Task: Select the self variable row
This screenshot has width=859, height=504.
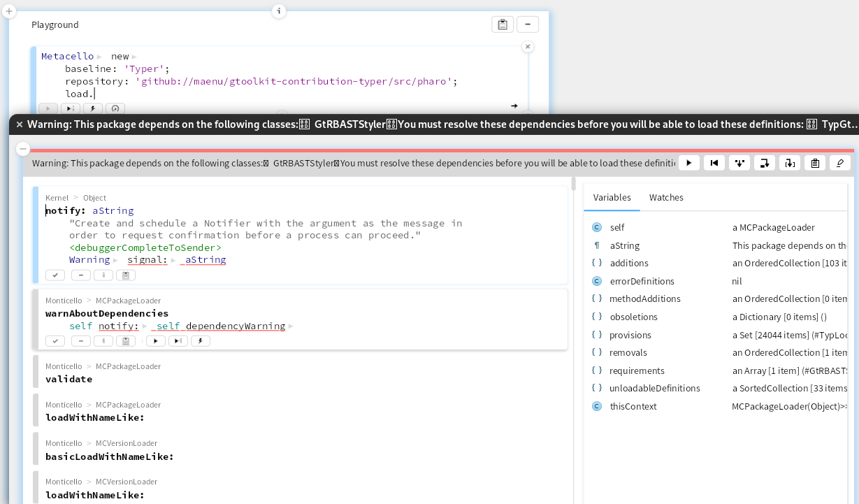Action: pyautogui.click(x=716, y=227)
